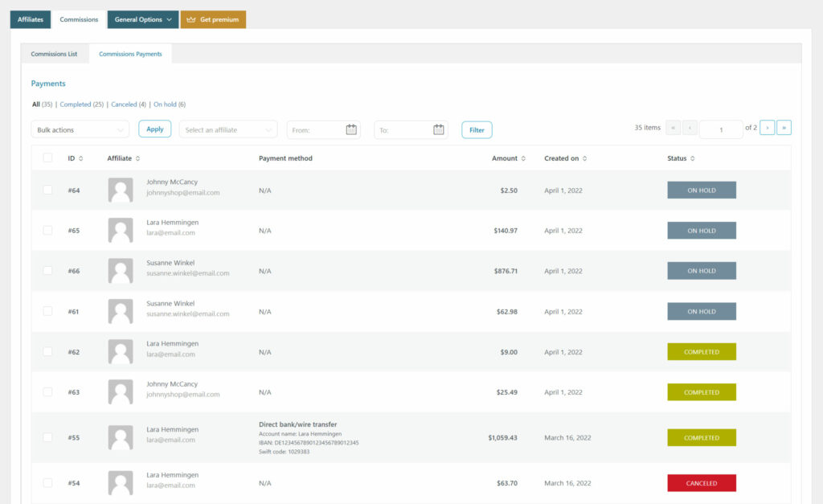This screenshot has height=504, width=823.
Task: Click the current page number field
Action: pyautogui.click(x=721, y=129)
